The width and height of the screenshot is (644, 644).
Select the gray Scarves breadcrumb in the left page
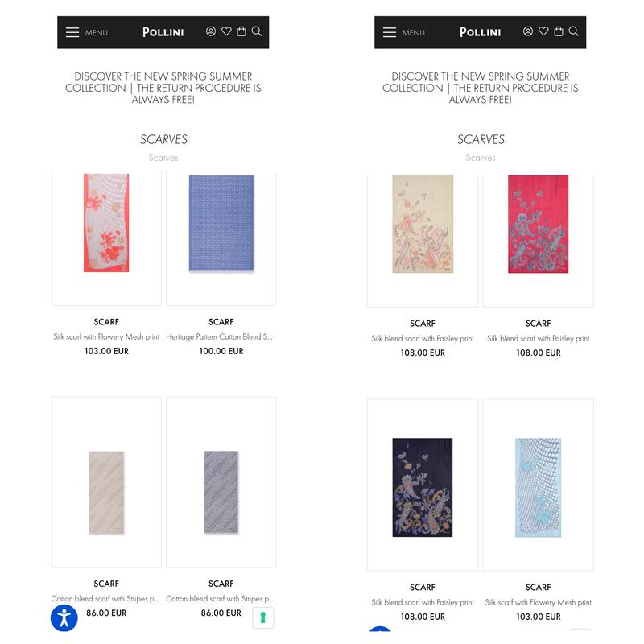(x=163, y=158)
